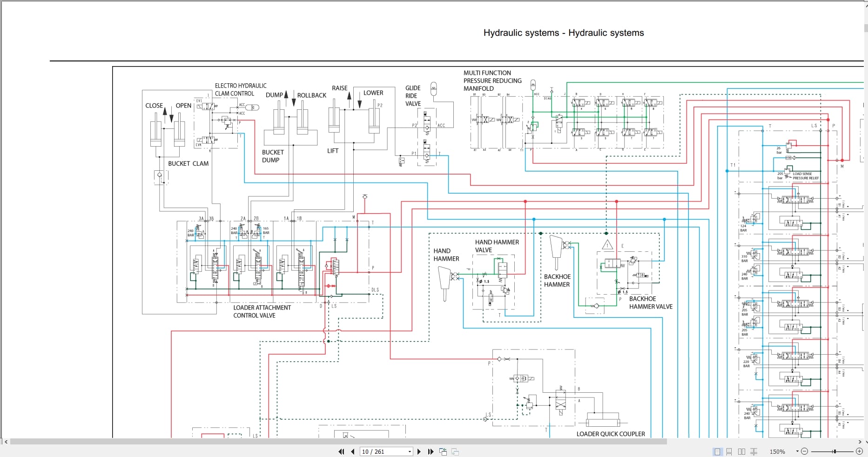This screenshot has width=868, height=457.
Task: Click the "OPEN" label
Action: point(183,106)
